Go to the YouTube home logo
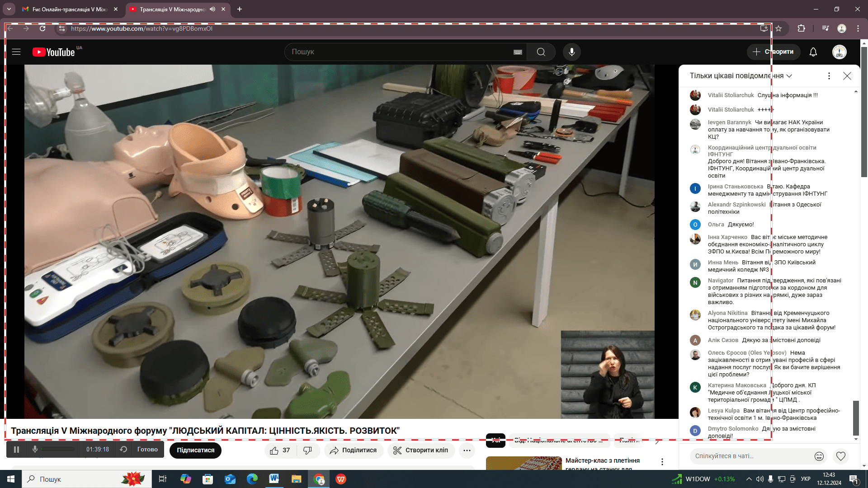Image resolution: width=868 pixels, height=488 pixels. pyautogui.click(x=54, y=52)
